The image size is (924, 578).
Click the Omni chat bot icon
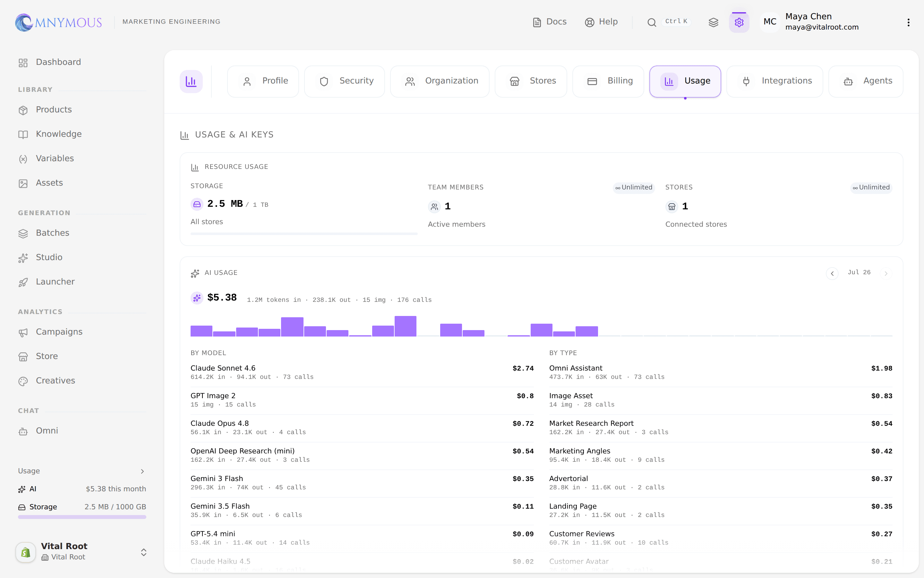(23, 431)
